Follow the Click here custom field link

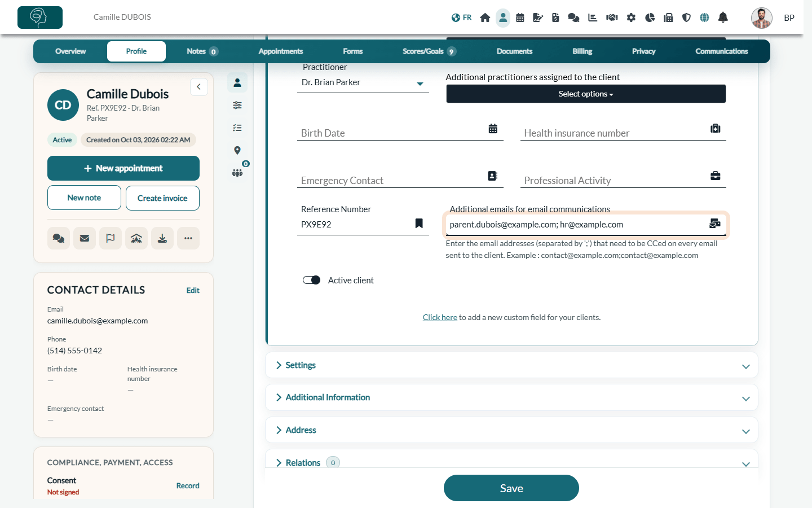coord(440,317)
